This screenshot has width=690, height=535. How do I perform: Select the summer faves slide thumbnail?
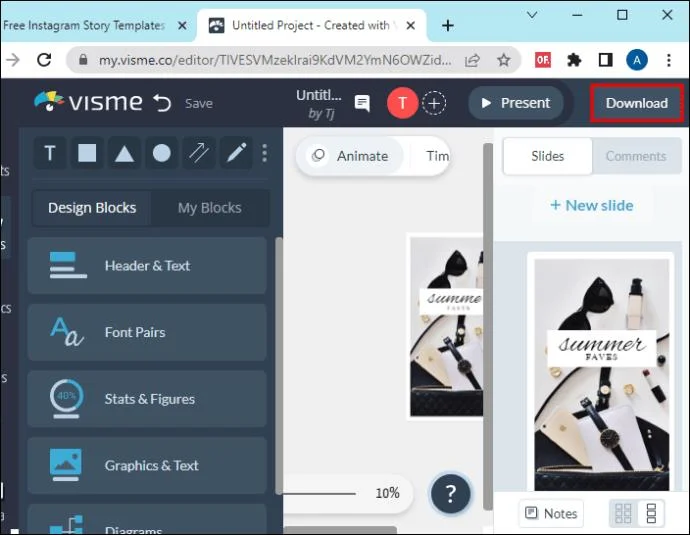click(601, 374)
